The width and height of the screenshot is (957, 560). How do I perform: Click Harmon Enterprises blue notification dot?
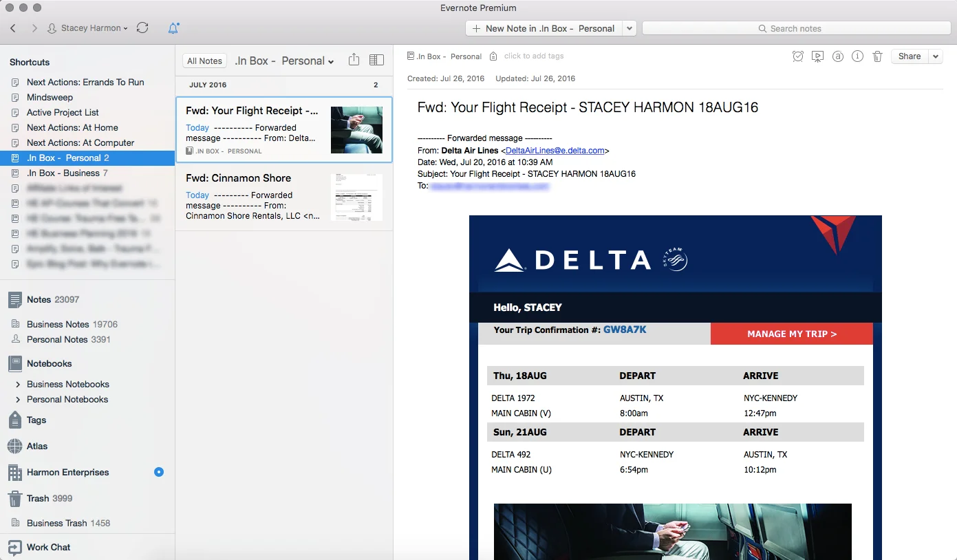tap(159, 472)
